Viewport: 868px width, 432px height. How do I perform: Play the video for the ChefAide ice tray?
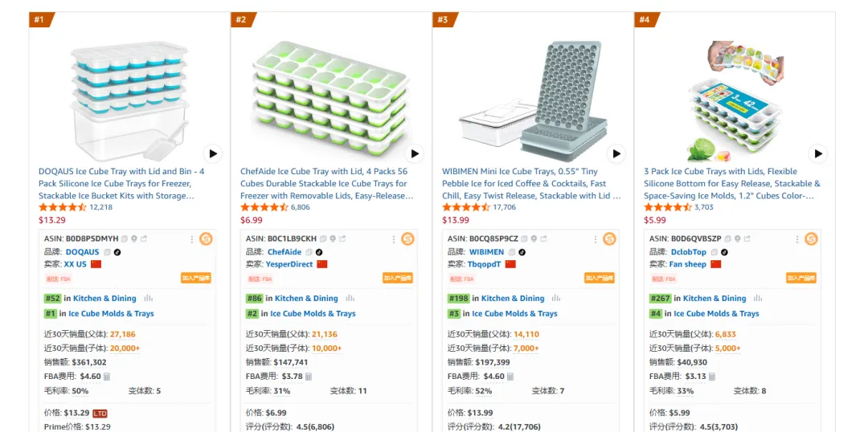click(415, 153)
